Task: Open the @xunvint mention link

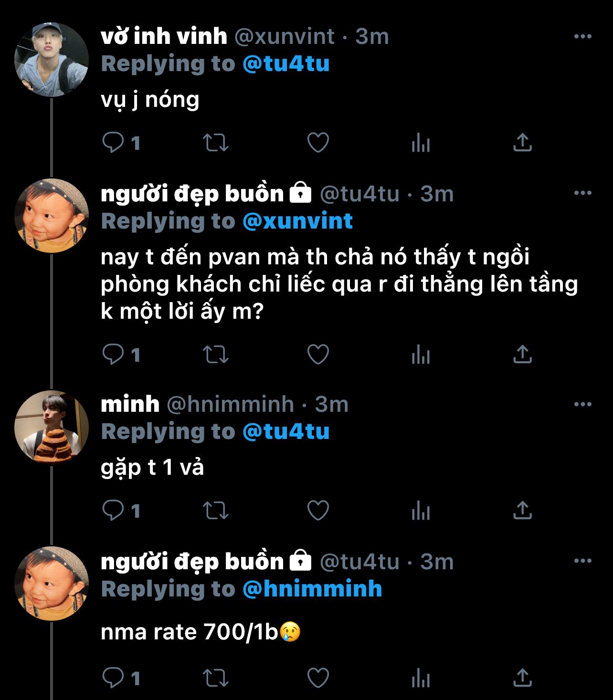Action: [297, 221]
